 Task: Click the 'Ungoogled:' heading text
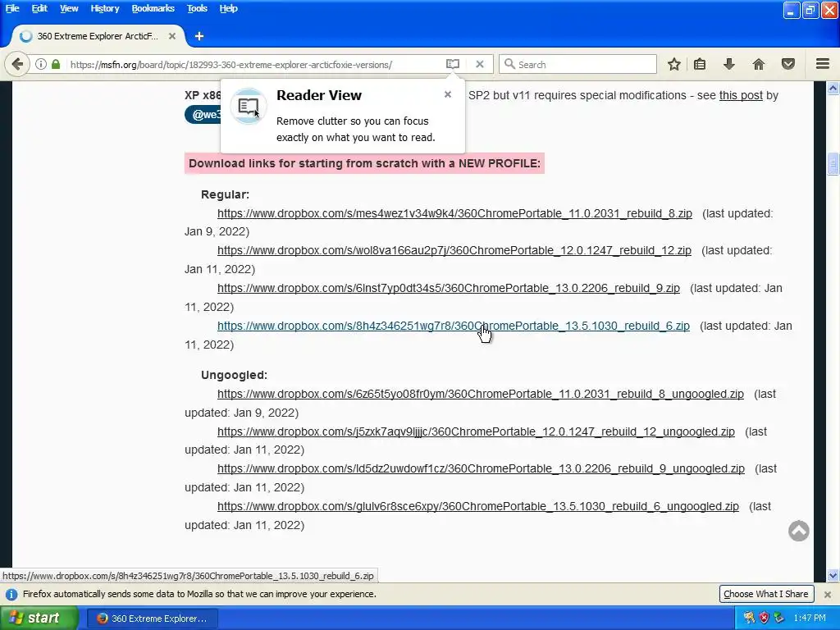(234, 375)
